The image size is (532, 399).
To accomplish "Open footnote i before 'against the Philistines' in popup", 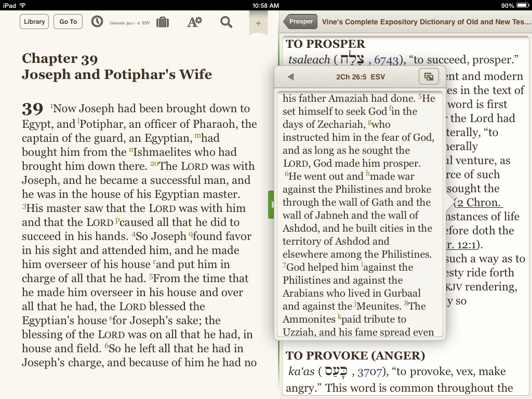I will 362,264.
